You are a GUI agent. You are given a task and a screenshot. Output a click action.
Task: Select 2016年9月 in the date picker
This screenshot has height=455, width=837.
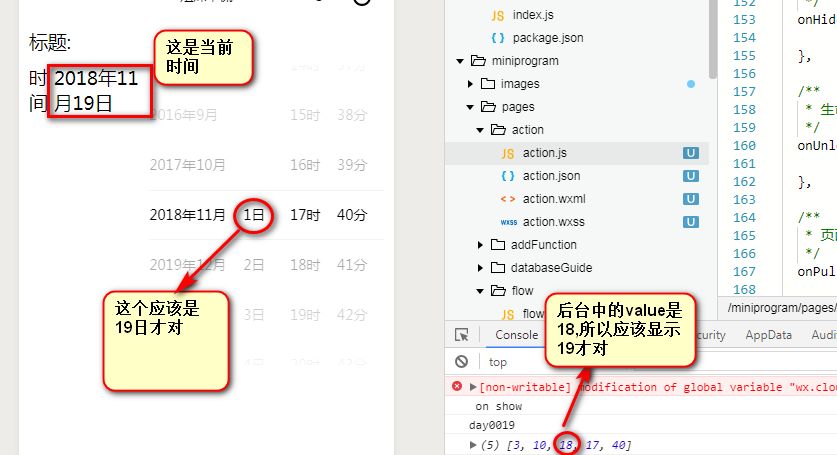(184, 115)
